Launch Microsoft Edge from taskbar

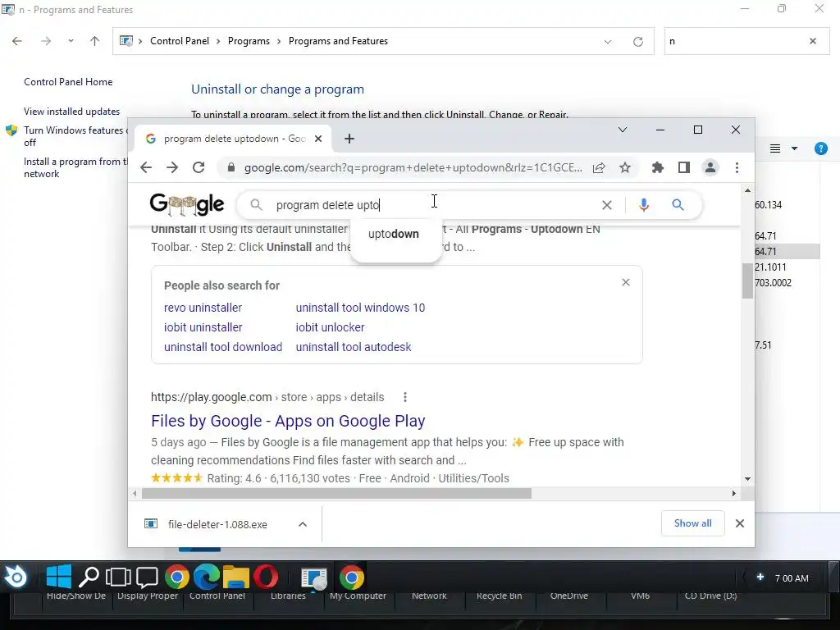(206, 577)
